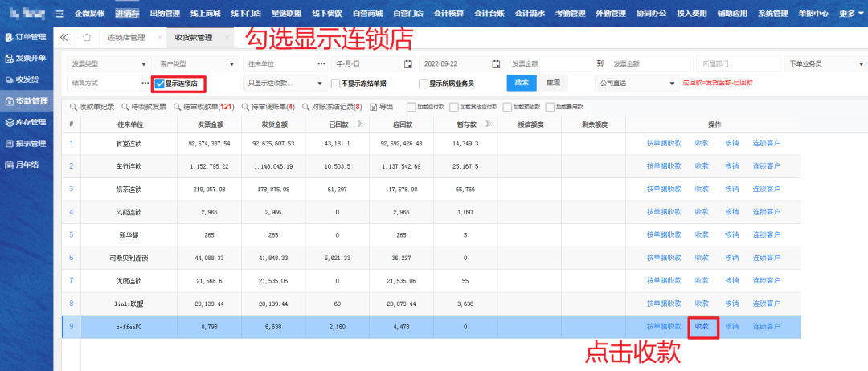Switch to the 连锁店管理 tab
868x371 pixels.
[x=128, y=38]
